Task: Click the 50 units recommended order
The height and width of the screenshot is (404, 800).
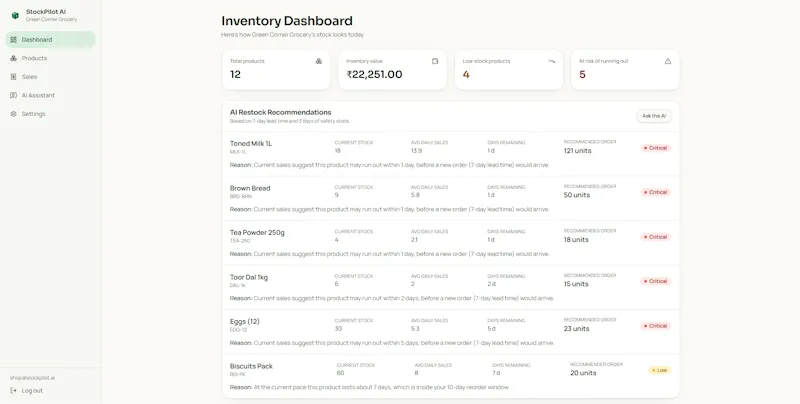Action: [577, 195]
